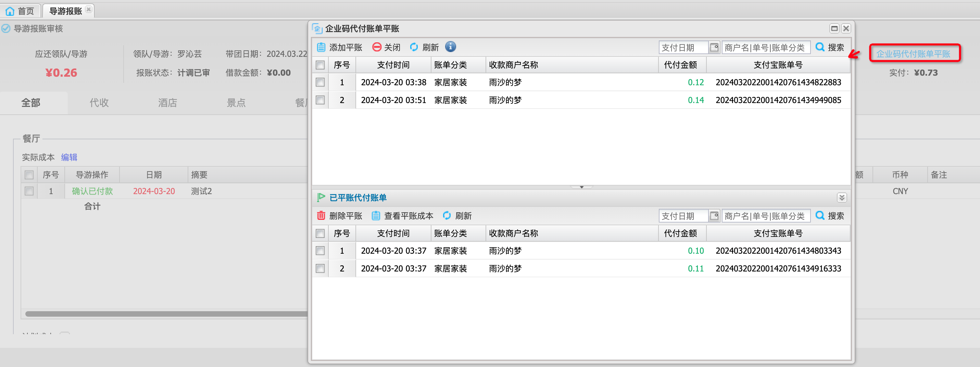The image size is (980, 367).
Task: Open the calendar picker for lower 支付日期
Action: [714, 216]
